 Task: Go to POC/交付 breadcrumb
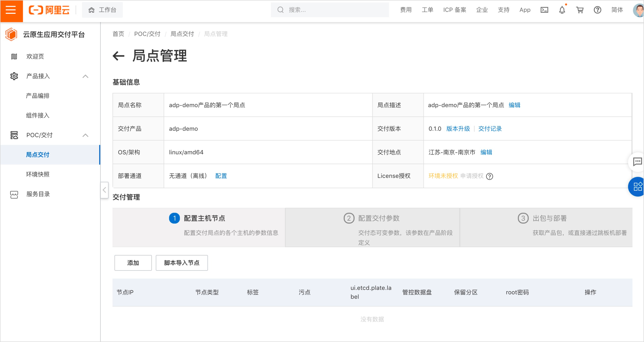click(x=147, y=34)
